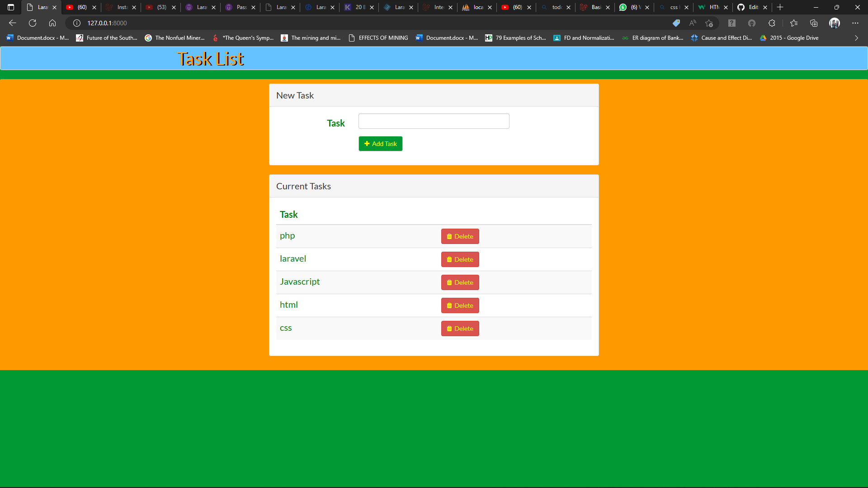
Task: Open the Settings and more ellipsis menu
Action: click(x=855, y=23)
